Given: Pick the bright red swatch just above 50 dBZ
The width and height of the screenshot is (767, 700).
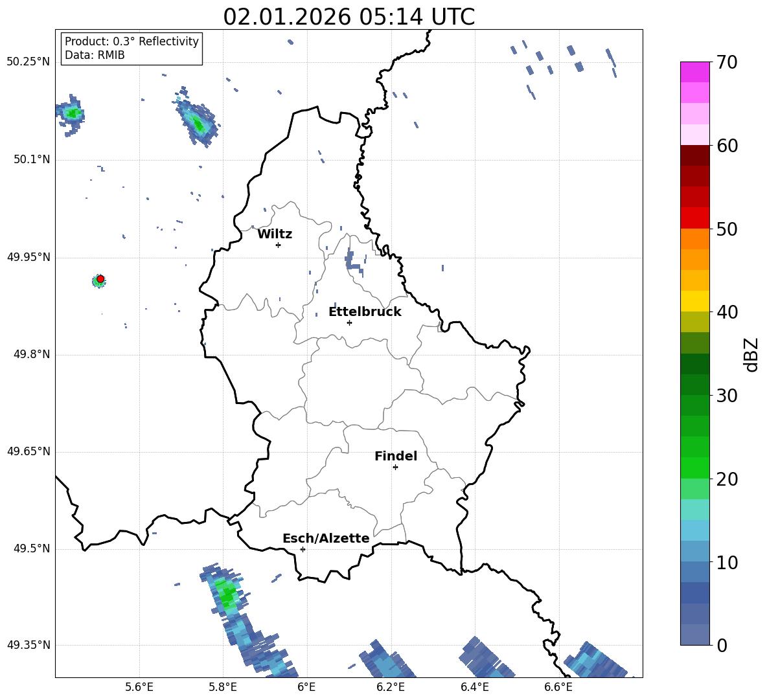Looking at the screenshot, I should pos(694,218).
